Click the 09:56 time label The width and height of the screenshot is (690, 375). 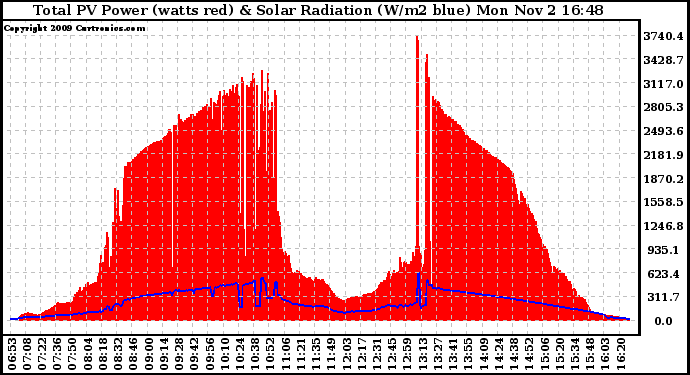click(x=210, y=354)
